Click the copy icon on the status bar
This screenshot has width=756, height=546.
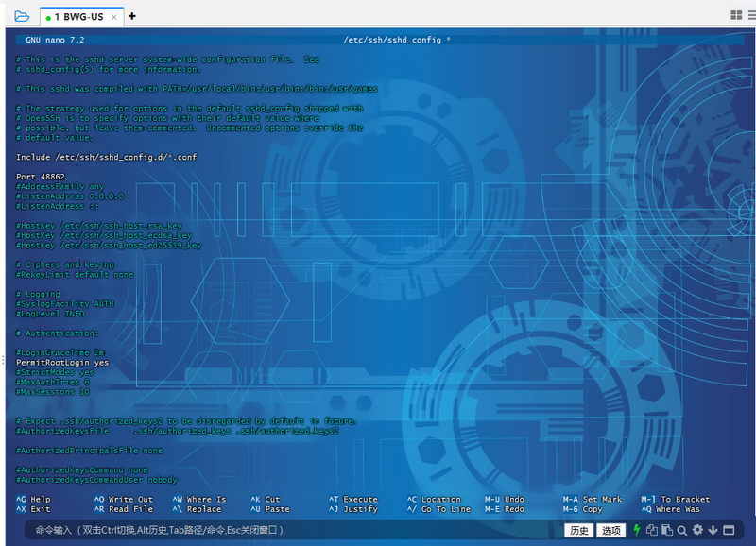[652, 530]
